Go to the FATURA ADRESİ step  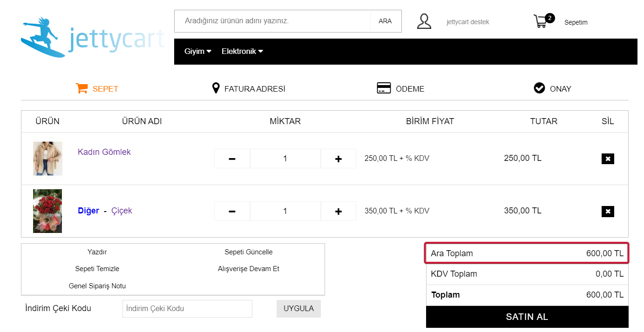point(255,89)
